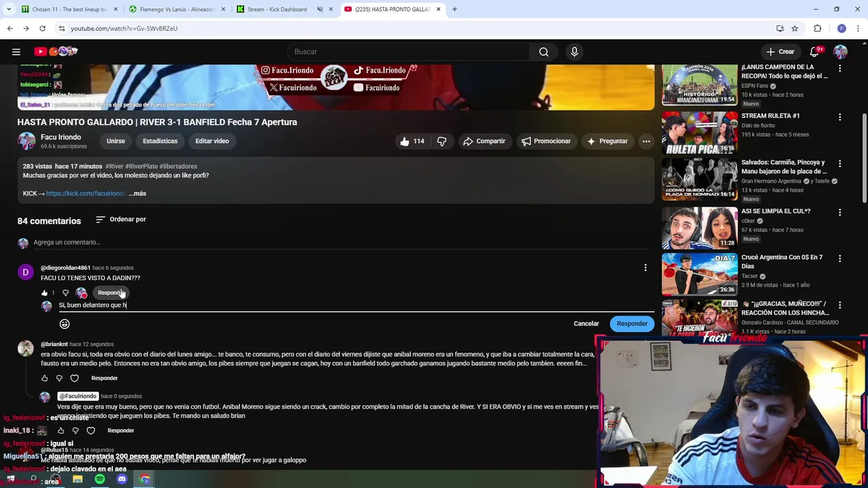
Task: Bookmark this page with the star icon
Action: coord(795,28)
